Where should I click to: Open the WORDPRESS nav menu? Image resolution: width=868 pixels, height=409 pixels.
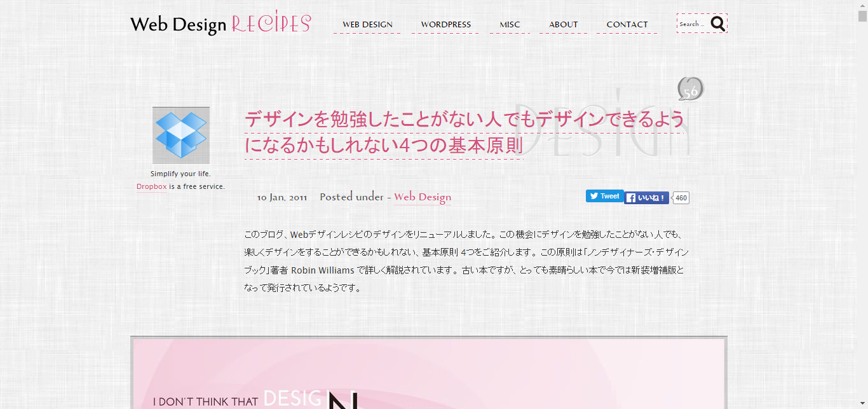pos(445,25)
